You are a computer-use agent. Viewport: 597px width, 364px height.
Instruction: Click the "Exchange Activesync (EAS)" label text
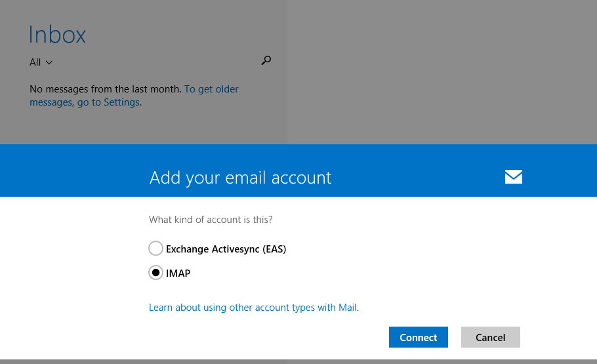tap(226, 249)
